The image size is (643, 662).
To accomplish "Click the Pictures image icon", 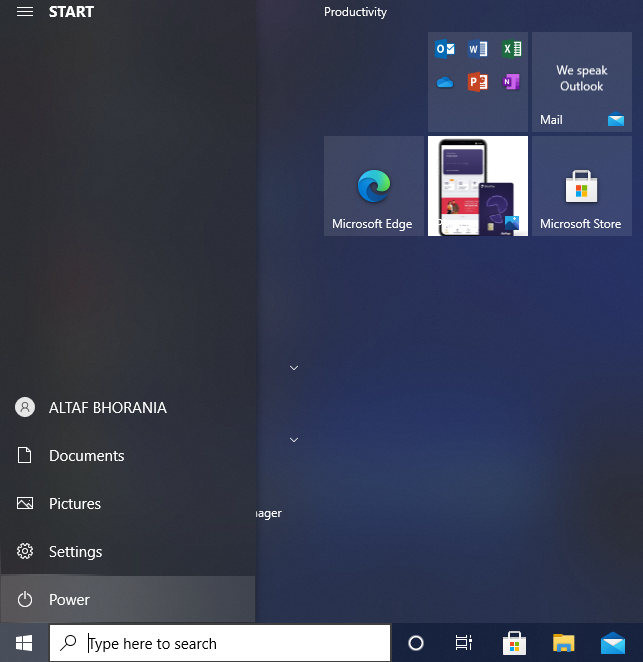I will [25, 503].
